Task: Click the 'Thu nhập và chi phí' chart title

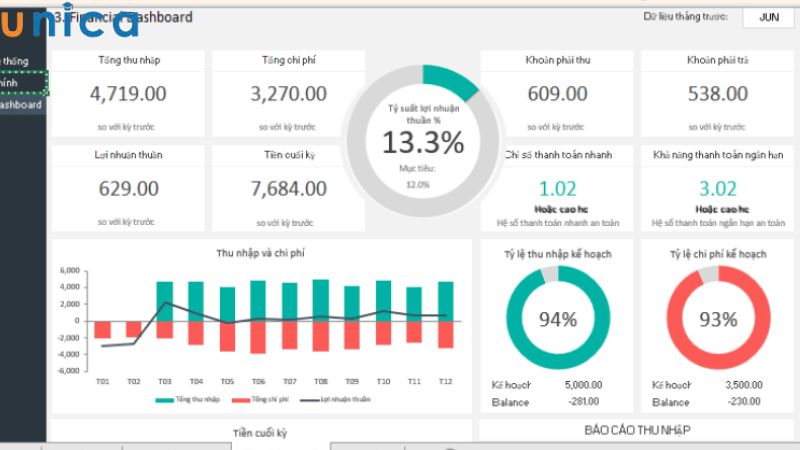Action: (x=260, y=253)
